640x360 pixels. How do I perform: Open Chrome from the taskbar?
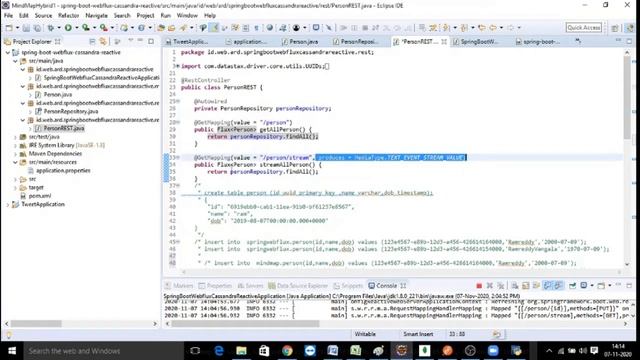coord(287,351)
